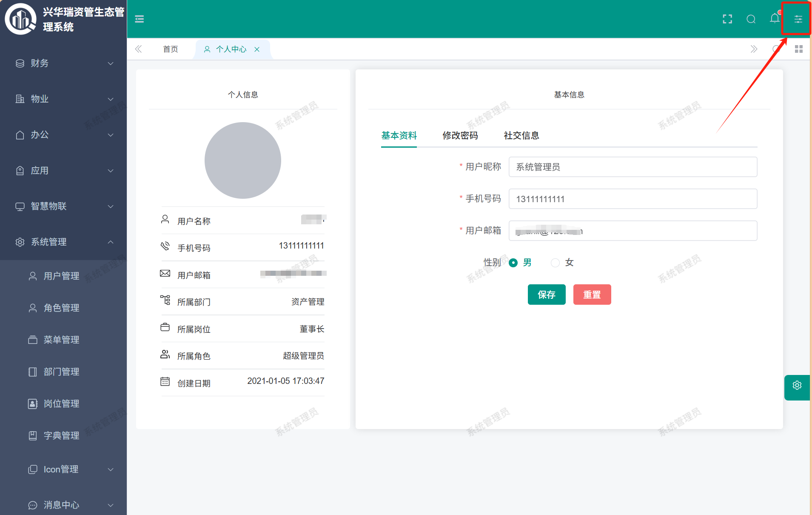Collapse the 系统管理 menu section

tap(64, 242)
